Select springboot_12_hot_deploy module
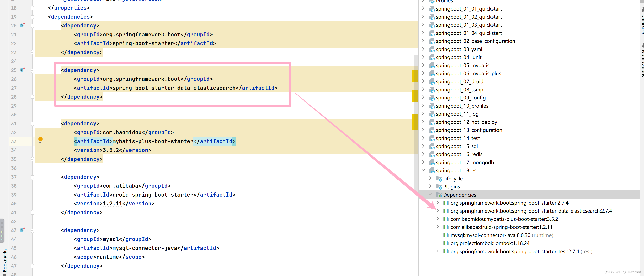Viewport: 644px width, 276px height. (x=466, y=122)
